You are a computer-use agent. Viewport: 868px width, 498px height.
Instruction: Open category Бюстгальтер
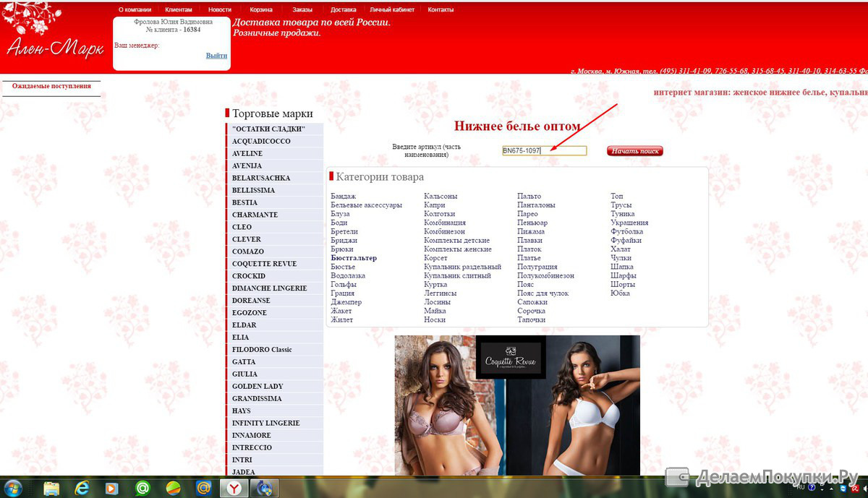click(x=354, y=258)
